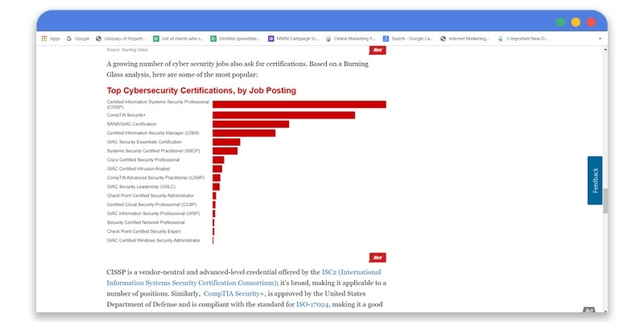Image resolution: width=644 pixels, height=322 pixels.
Task: Expand the bookmarks overflow chevron
Action: (x=600, y=39)
